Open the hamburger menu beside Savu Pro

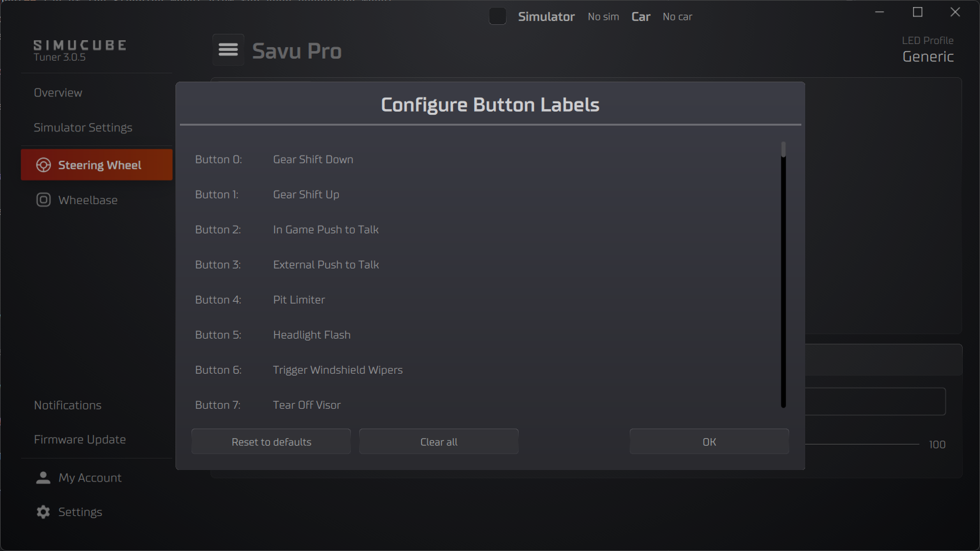(228, 49)
